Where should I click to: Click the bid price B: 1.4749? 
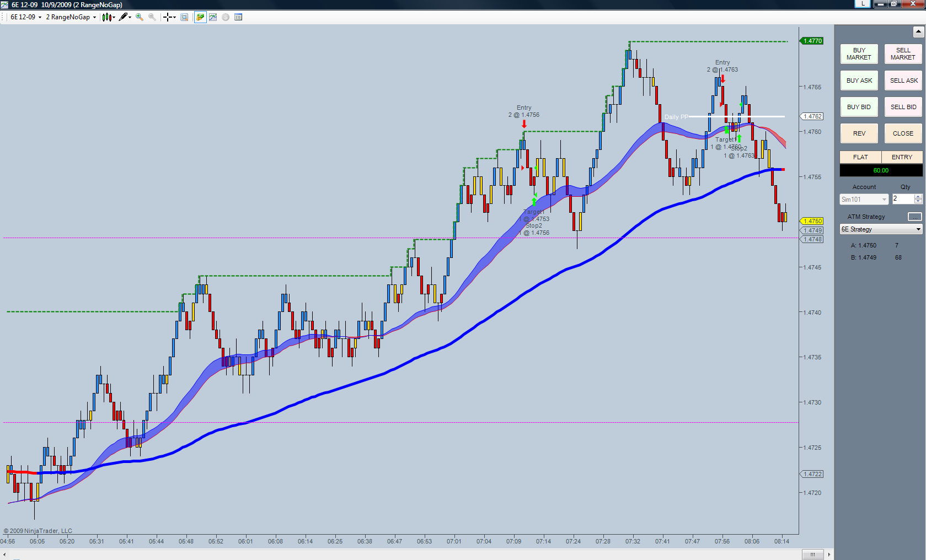coord(863,257)
